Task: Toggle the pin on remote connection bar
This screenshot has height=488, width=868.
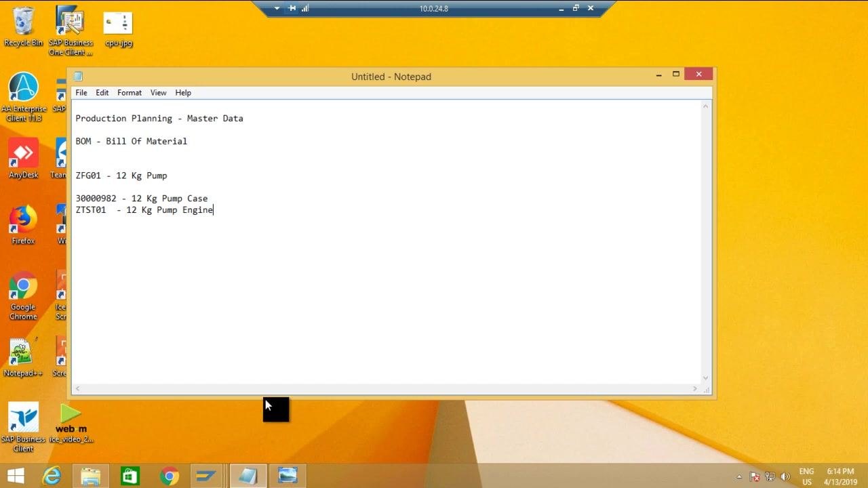Action: point(292,8)
